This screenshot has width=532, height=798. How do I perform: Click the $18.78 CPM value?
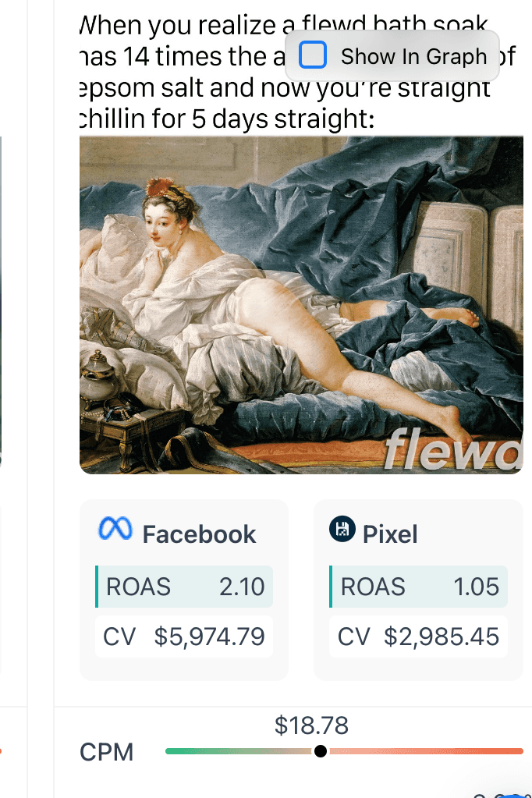[311, 725]
